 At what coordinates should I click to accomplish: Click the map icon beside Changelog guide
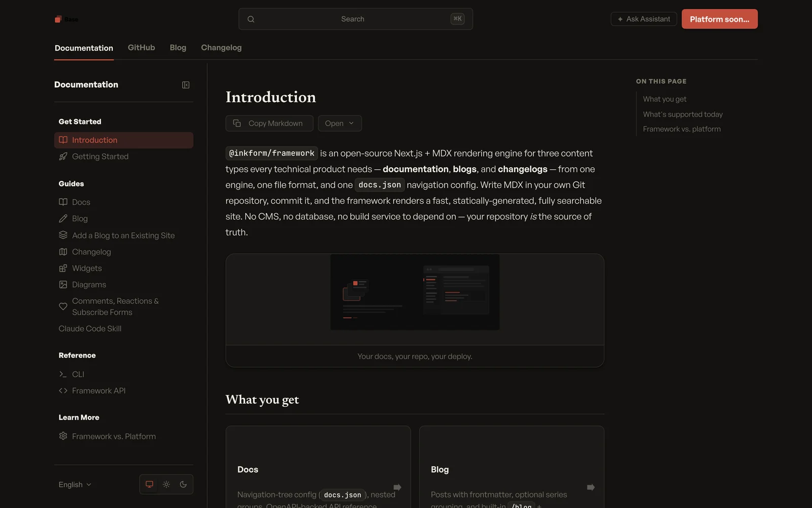coord(63,252)
